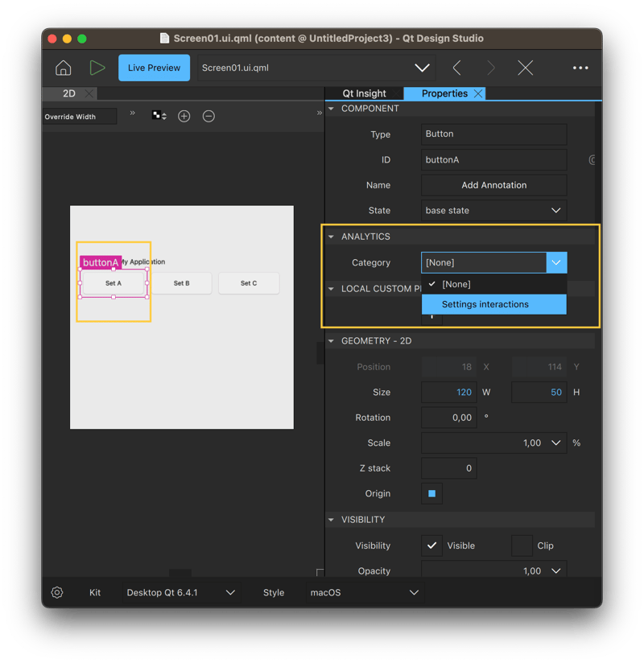This screenshot has height=663, width=644.
Task: Open the Kit dropdown showing Desktop Qt 6.4.1
Action: pos(181,593)
